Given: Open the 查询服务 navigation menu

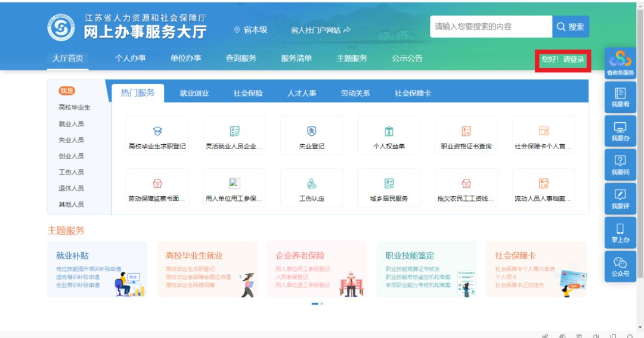Looking at the screenshot, I should (x=241, y=58).
